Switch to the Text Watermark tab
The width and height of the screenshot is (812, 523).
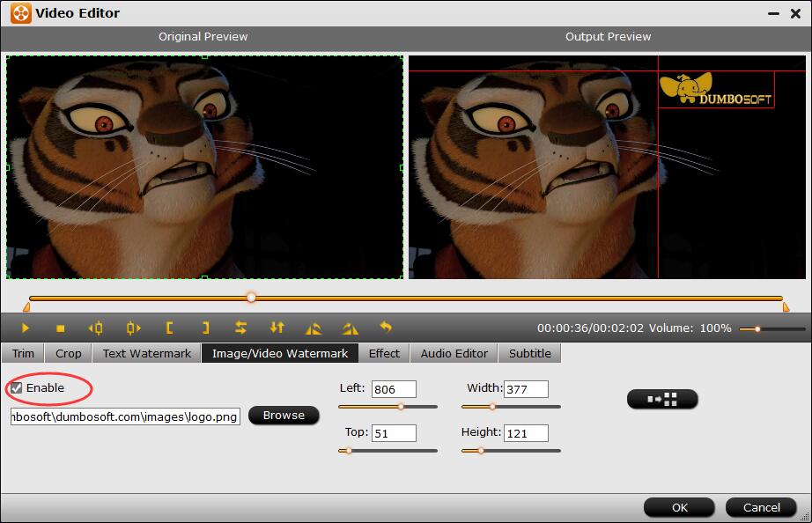tap(147, 353)
